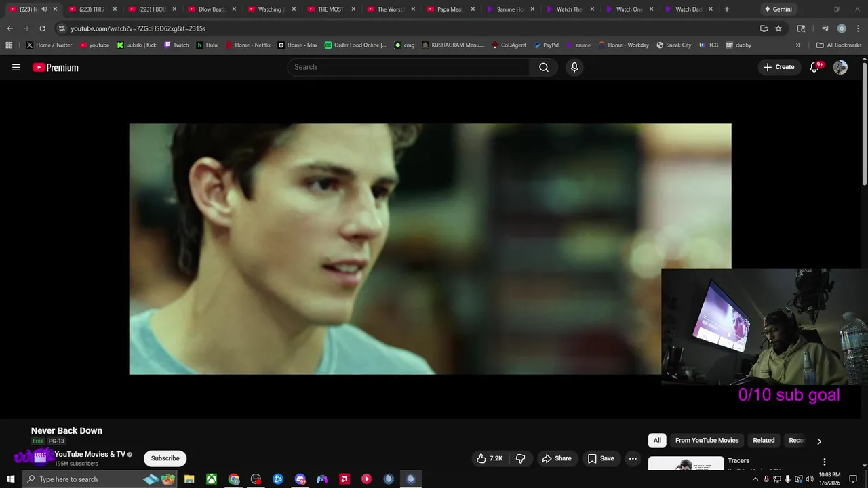Screen dimensions: 868x488
Task: Click the Share button
Action: click(x=556, y=459)
